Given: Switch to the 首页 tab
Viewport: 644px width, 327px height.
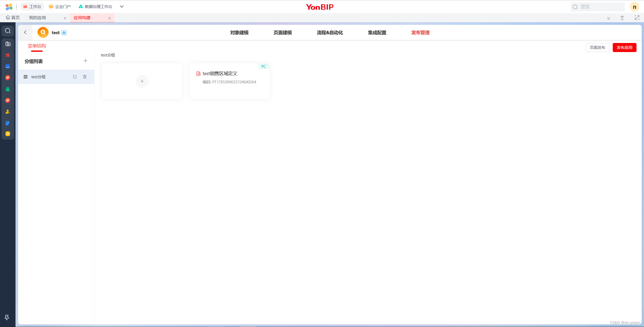Looking at the screenshot, I should point(13,18).
